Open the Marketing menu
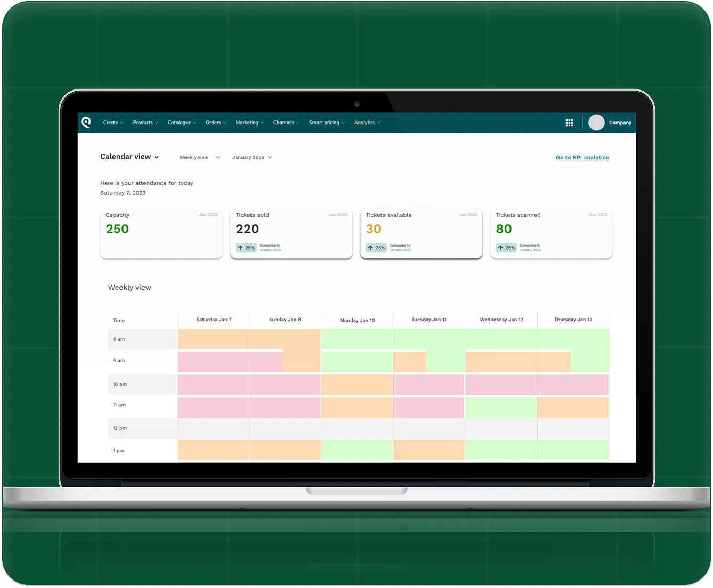 pyautogui.click(x=249, y=123)
